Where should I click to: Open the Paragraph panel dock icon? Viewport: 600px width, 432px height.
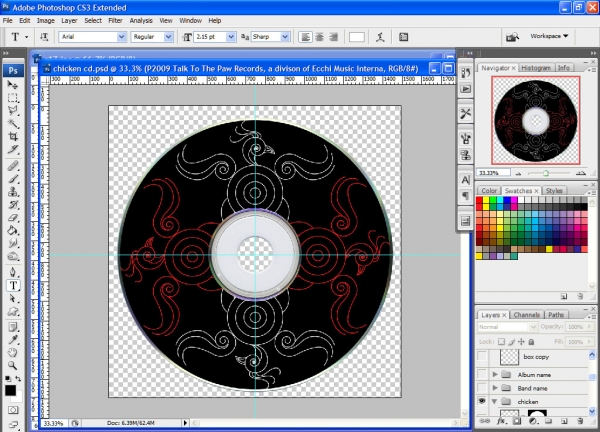click(466, 196)
